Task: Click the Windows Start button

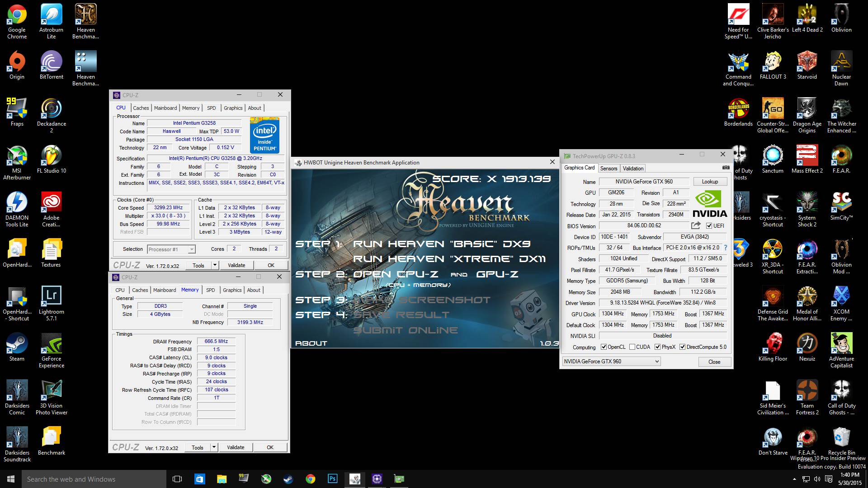Action: [11, 479]
